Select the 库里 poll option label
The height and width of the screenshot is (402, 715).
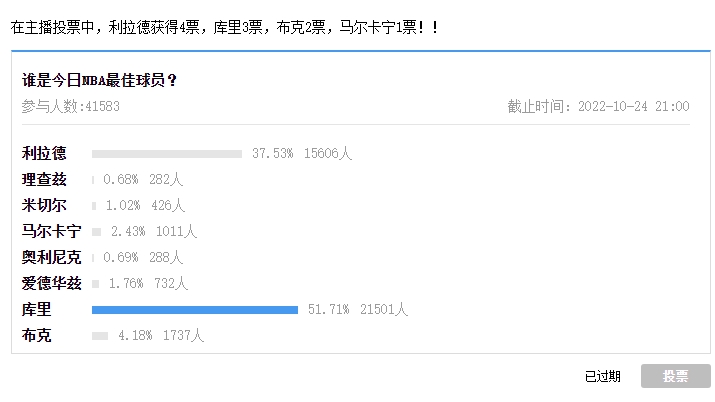(36, 309)
